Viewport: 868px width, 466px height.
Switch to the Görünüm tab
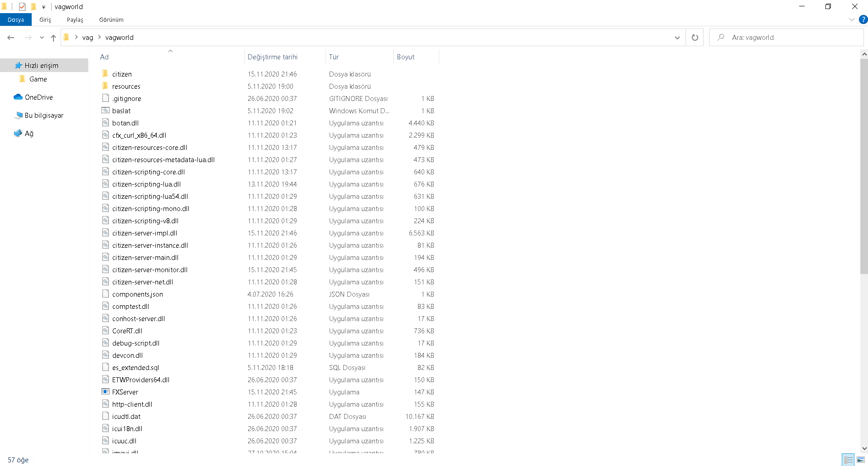111,19
